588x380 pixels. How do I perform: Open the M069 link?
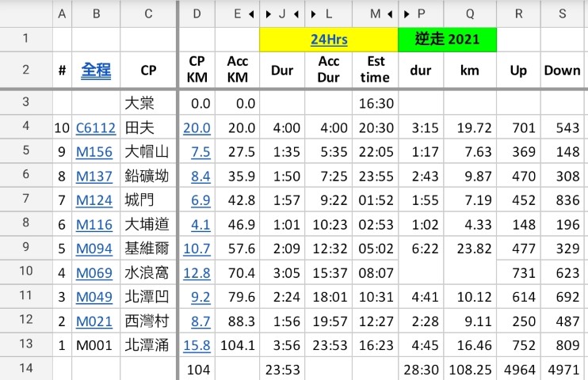(x=94, y=273)
